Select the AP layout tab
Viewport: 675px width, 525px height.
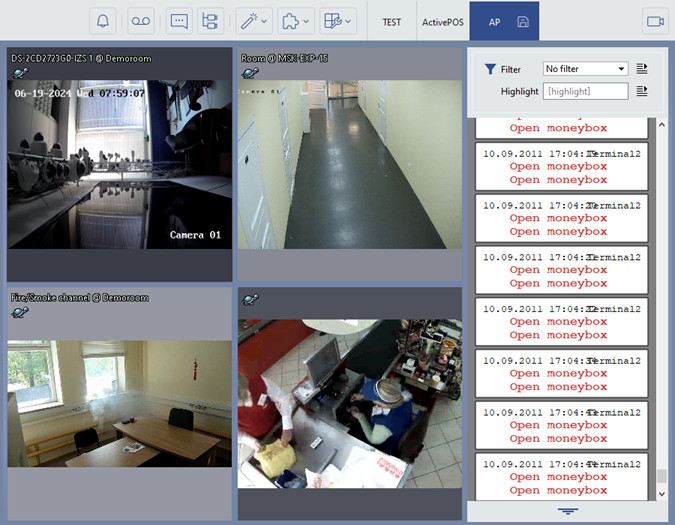pos(494,21)
